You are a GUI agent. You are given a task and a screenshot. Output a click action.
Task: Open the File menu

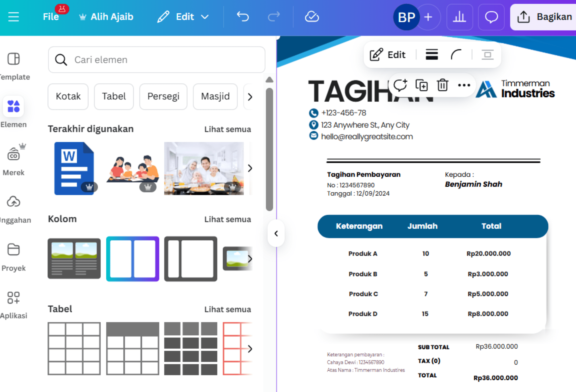tap(51, 17)
